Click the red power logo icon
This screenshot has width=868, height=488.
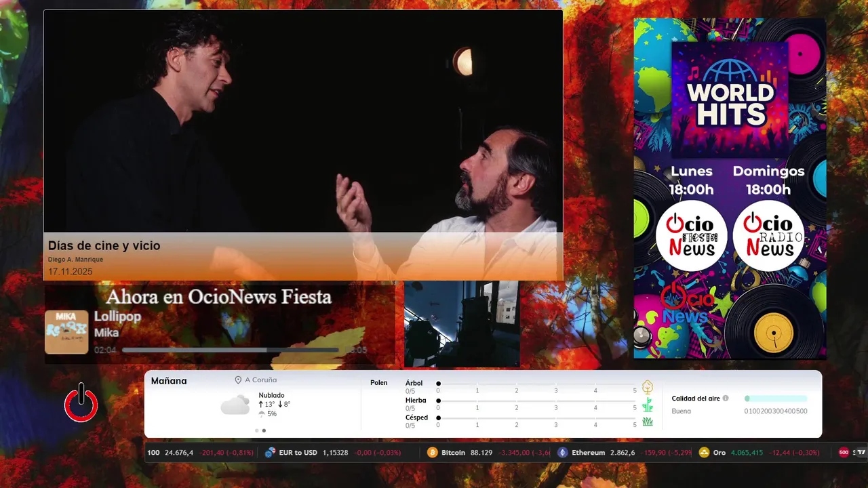81,403
